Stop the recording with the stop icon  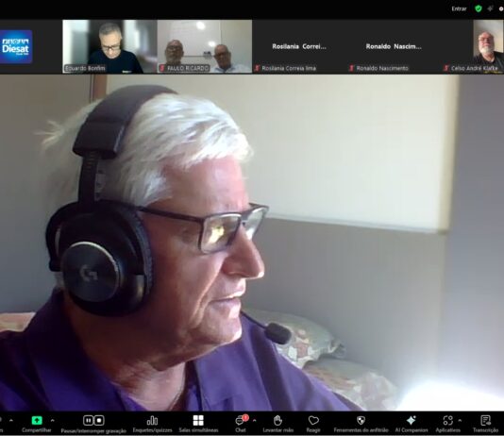tap(99, 420)
